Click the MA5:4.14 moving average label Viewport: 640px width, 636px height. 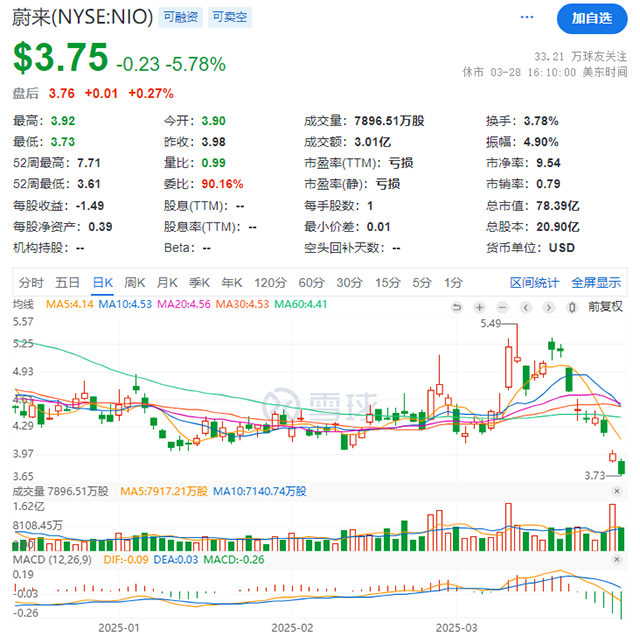(x=70, y=305)
